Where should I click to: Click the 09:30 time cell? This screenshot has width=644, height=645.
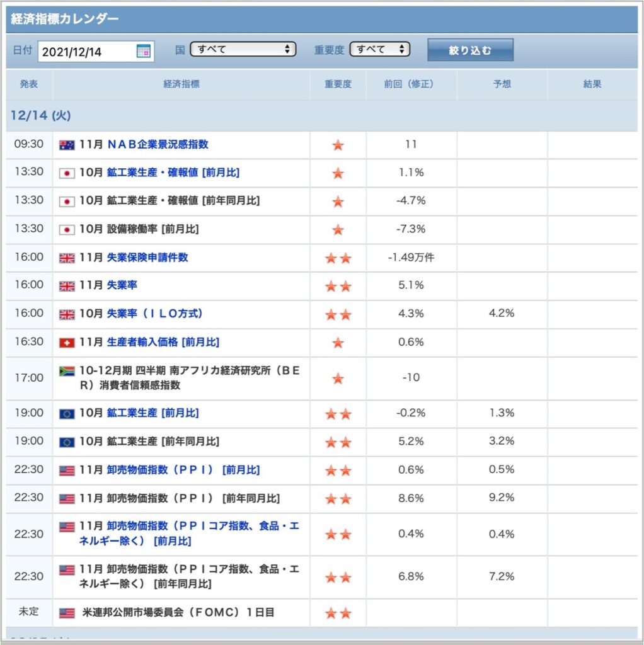click(x=29, y=144)
